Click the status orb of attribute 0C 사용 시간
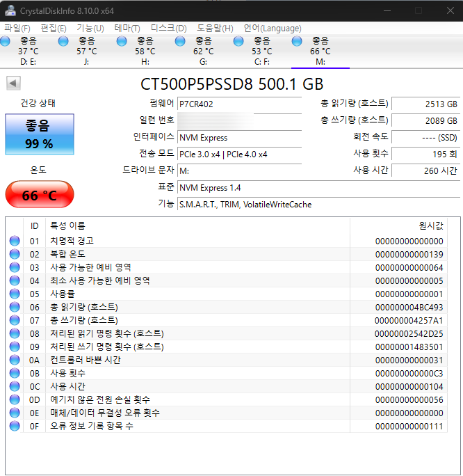Viewport: 463px width, 476px height. point(15,386)
